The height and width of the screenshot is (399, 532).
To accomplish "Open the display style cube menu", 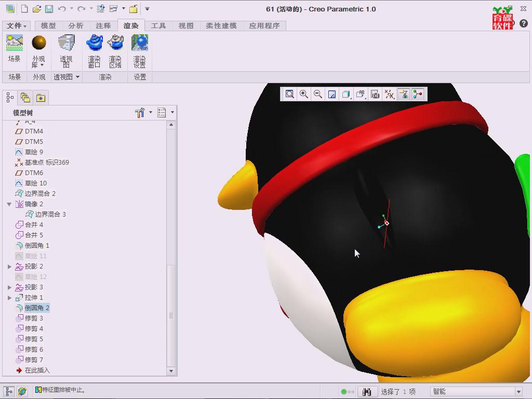I will tap(346, 94).
